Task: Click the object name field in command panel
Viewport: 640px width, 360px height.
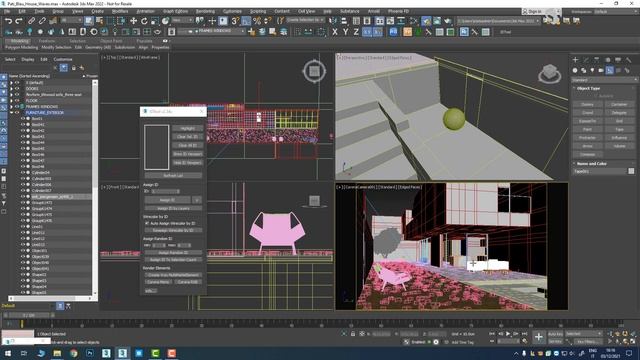Action: click(x=599, y=171)
